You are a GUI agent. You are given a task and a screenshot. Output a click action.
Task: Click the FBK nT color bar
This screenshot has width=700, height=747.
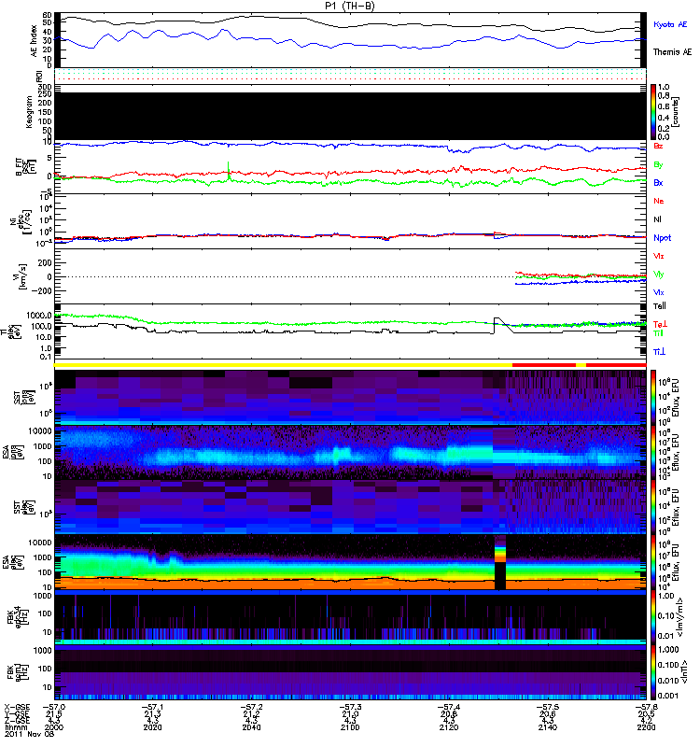653,672
